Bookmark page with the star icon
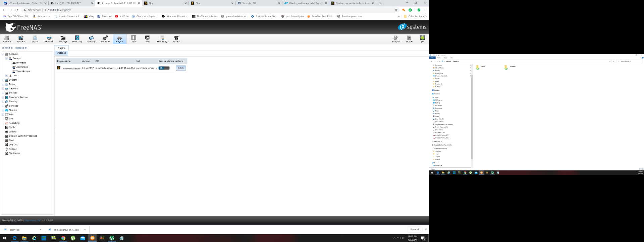Viewport: 644px width, 242px height. pyautogui.click(x=396, y=10)
